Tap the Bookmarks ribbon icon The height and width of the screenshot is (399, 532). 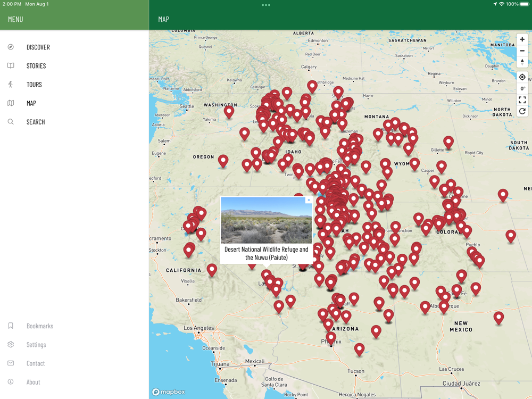tap(11, 326)
